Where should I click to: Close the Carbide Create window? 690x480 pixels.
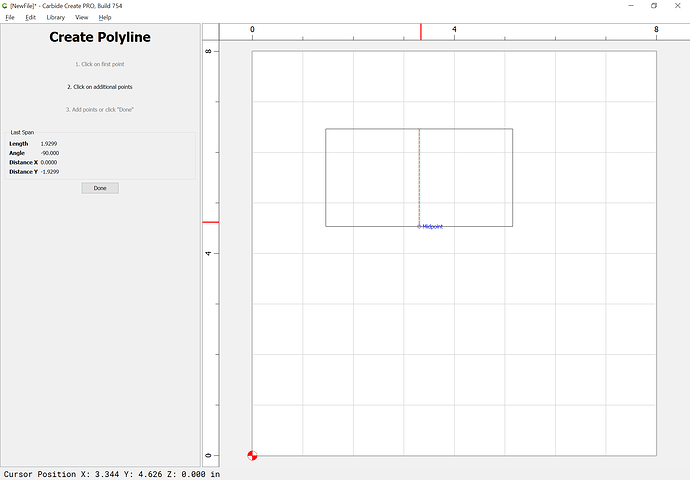[x=680, y=5]
